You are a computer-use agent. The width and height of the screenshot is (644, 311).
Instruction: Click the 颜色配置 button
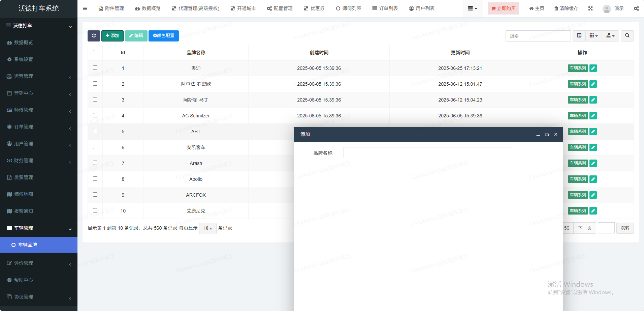pyautogui.click(x=164, y=36)
